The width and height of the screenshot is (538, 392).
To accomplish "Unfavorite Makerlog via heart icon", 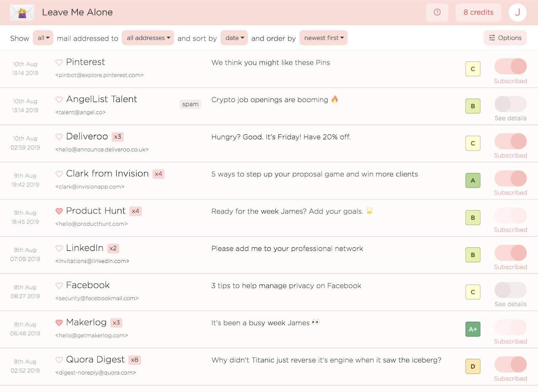I will (59, 322).
